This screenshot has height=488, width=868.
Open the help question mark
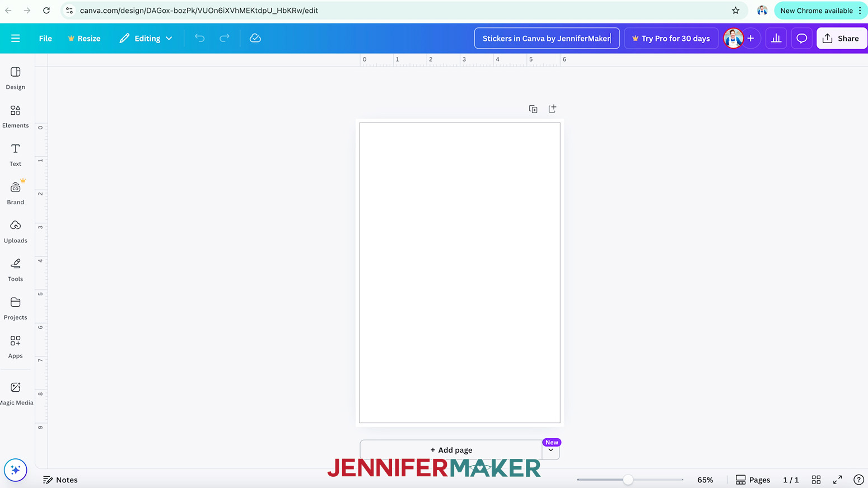click(x=858, y=480)
